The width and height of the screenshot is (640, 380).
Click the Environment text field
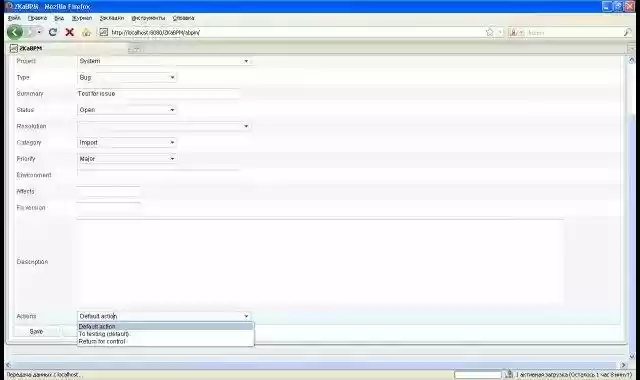point(158,174)
